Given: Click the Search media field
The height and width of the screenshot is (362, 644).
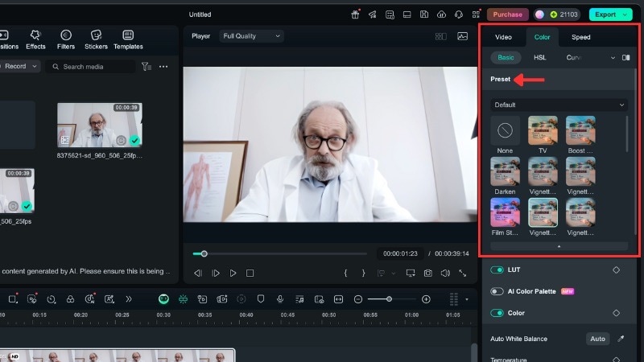Looking at the screenshot, I should 90,67.
